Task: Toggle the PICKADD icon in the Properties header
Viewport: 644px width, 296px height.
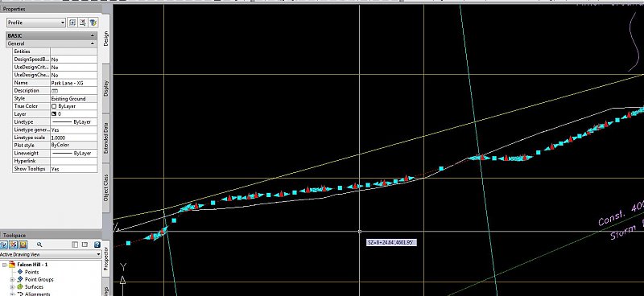Action: click(72, 23)
